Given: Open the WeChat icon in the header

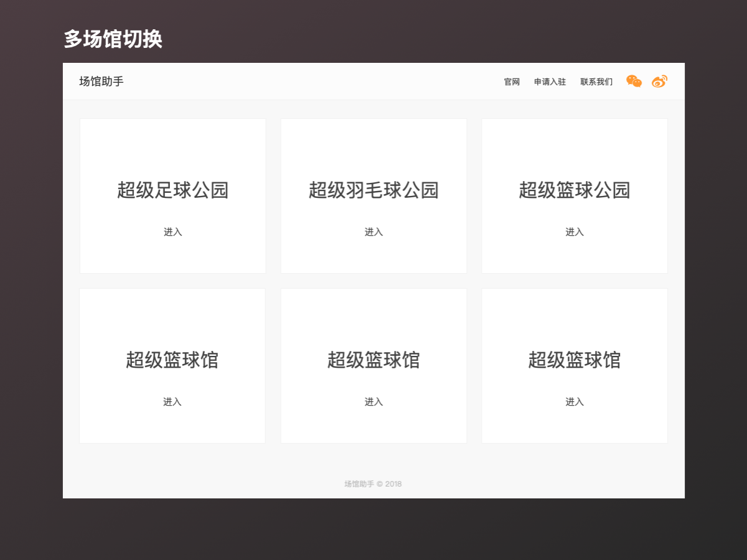Looking at the screenshot, I should [634, 82].
